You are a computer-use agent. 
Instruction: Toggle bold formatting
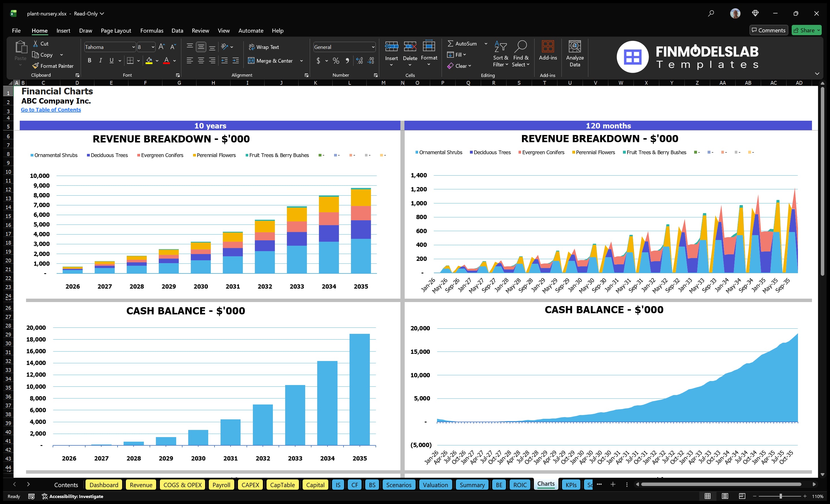coord(89,60)
